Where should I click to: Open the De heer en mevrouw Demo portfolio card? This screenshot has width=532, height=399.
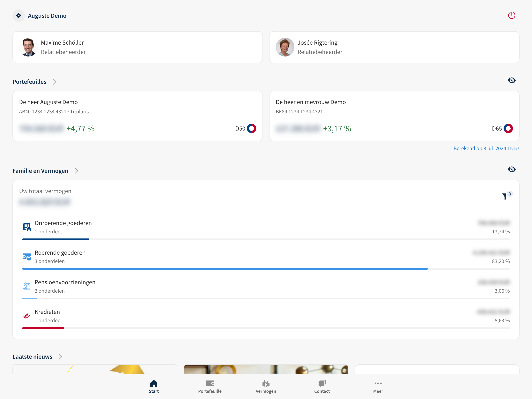point(394,116)
